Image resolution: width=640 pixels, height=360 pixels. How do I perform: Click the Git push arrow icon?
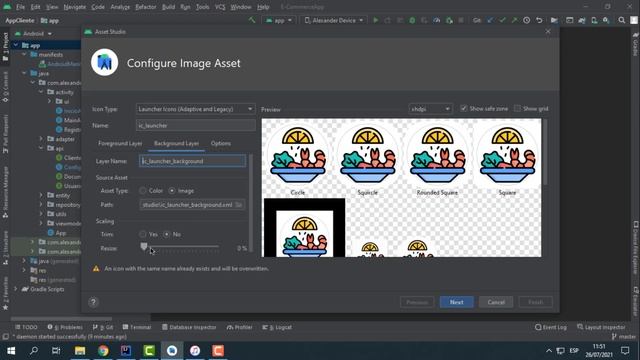point(514,20)
